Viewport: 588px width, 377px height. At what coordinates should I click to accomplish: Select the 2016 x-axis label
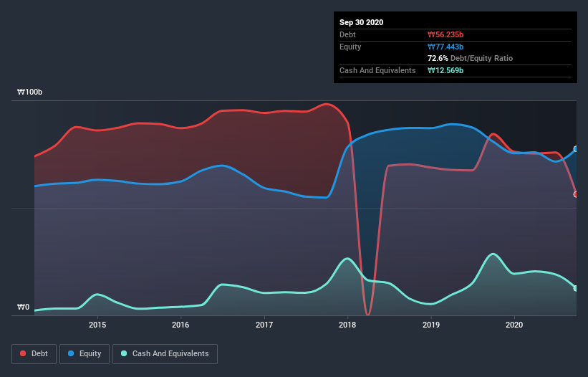click(x=180, y=325)
